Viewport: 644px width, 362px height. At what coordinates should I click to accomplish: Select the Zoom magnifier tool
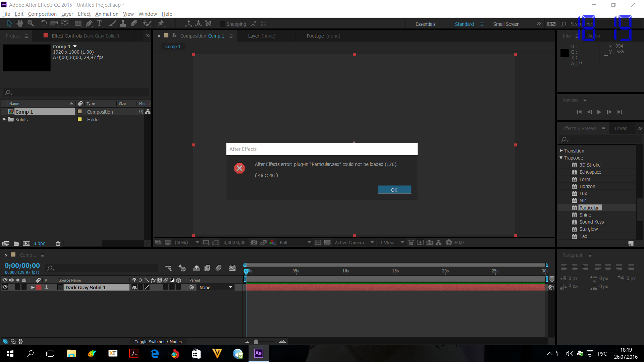tap(31, 23)
